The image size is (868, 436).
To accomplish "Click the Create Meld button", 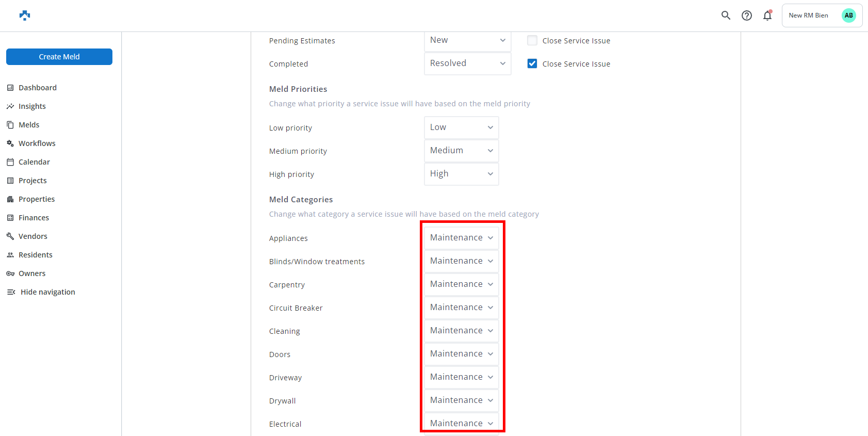I will (x=59, y=57).
